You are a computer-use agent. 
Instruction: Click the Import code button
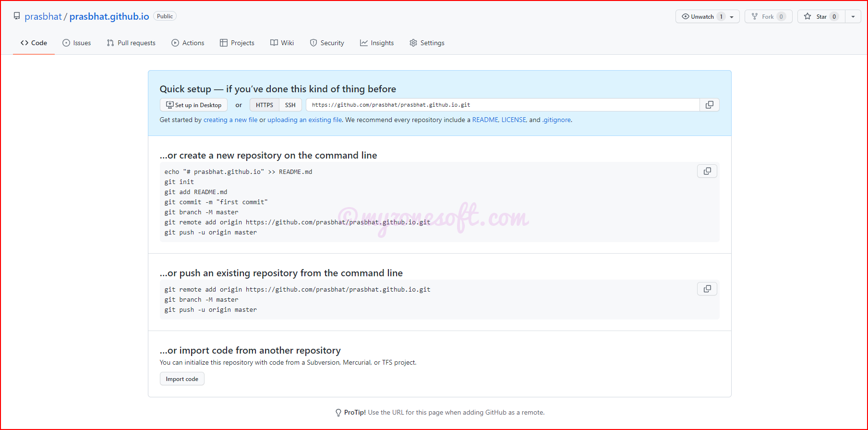[182, 379]
